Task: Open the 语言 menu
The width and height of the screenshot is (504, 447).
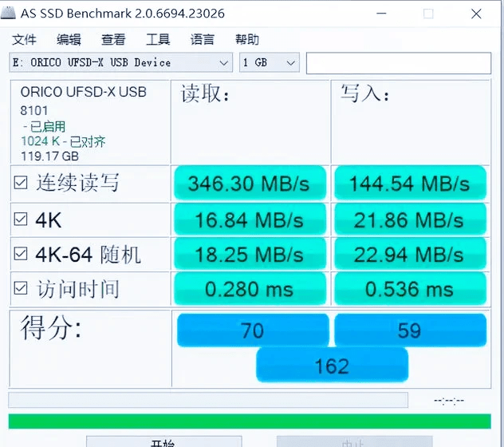Action: click(x=203, y=40)
